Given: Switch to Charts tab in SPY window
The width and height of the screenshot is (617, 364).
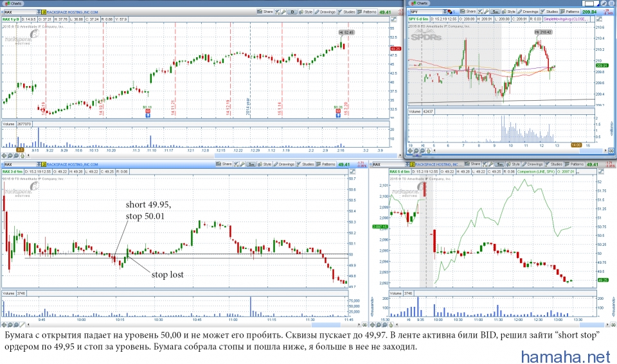Looking at the screenshot, I should (x=421, y=3).
